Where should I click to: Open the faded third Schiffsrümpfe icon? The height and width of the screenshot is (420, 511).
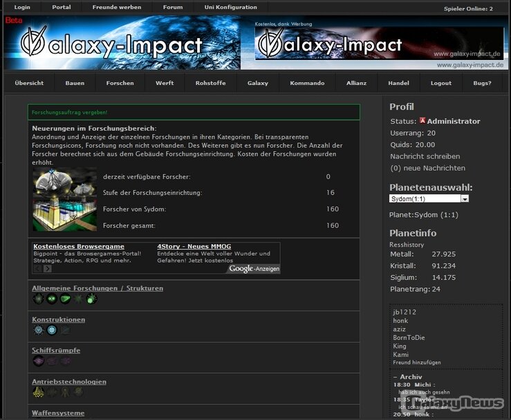click(x=65, y=361)
